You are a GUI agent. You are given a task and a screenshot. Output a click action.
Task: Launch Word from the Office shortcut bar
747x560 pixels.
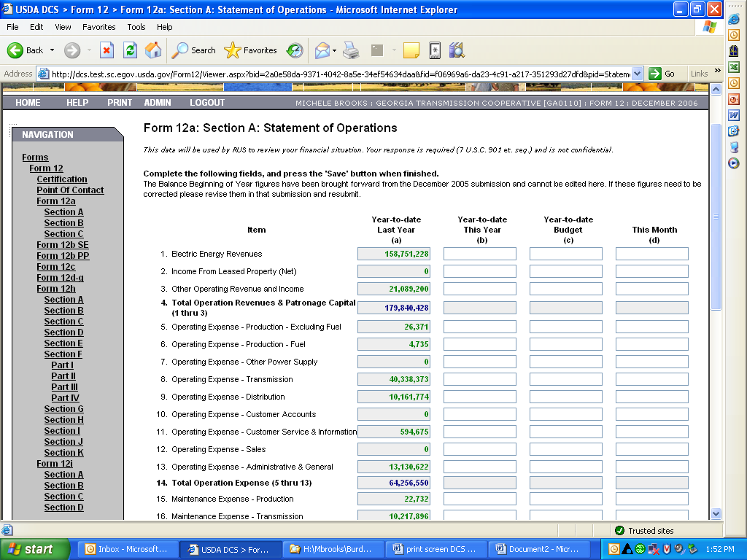tap(734, 115)
